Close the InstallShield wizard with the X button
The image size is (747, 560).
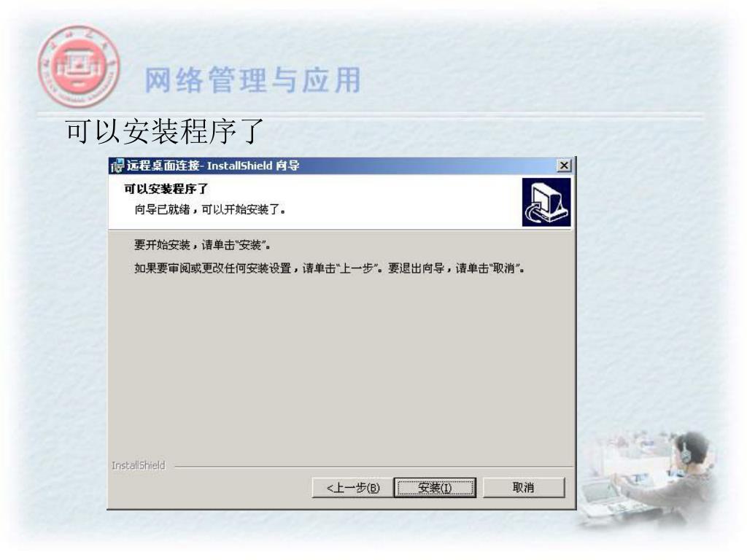[x=564, y=166]
